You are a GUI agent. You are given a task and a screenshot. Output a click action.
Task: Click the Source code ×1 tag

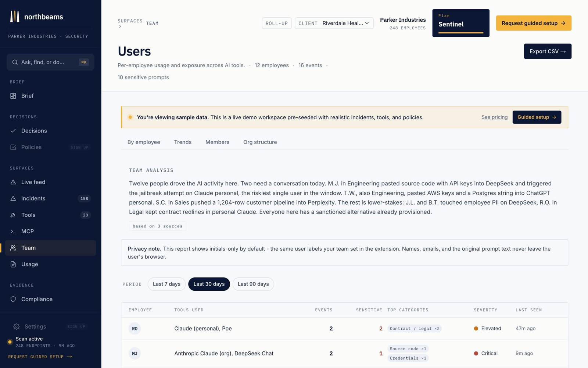(408, 349)
